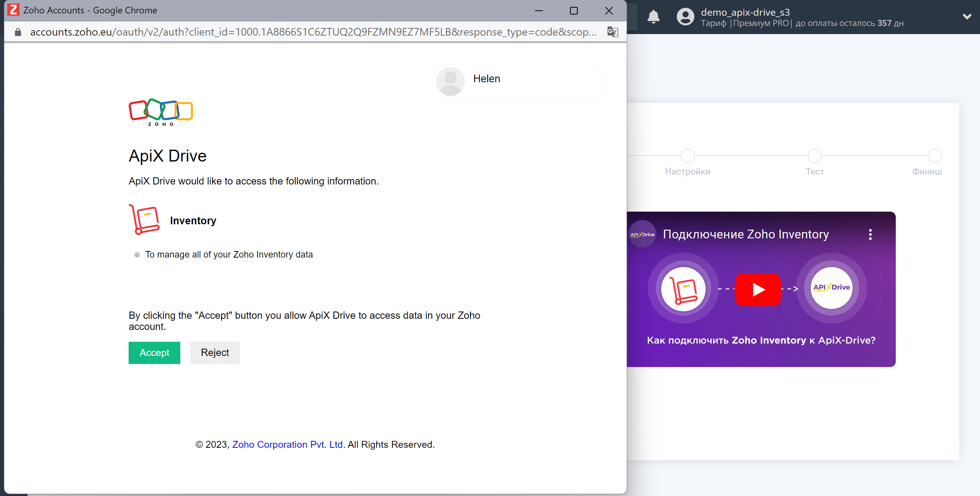The width and height of the screenshot is (980, 496).
Task: Click the demo_apix-drive_s3 account name
Action: 745,12
